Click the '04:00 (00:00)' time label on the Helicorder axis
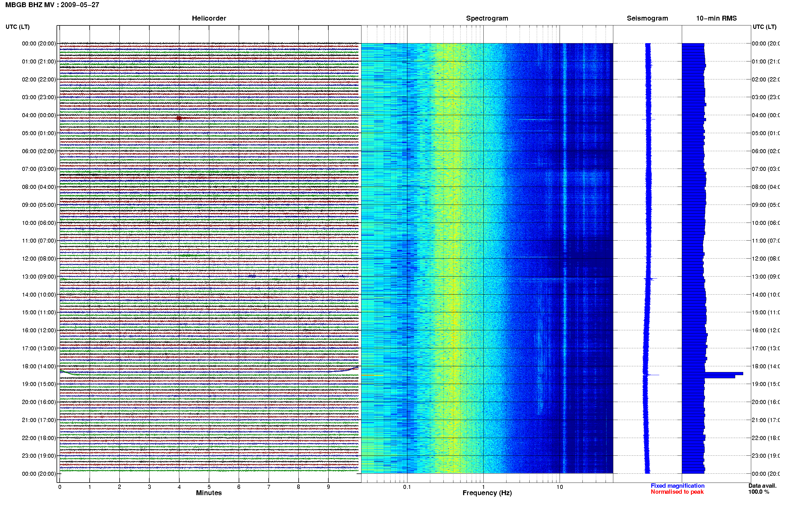 (x=39, y=115)
